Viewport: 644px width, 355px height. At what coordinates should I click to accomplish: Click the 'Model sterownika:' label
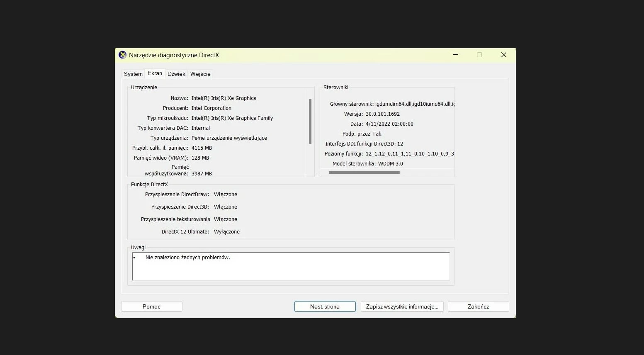354,164
